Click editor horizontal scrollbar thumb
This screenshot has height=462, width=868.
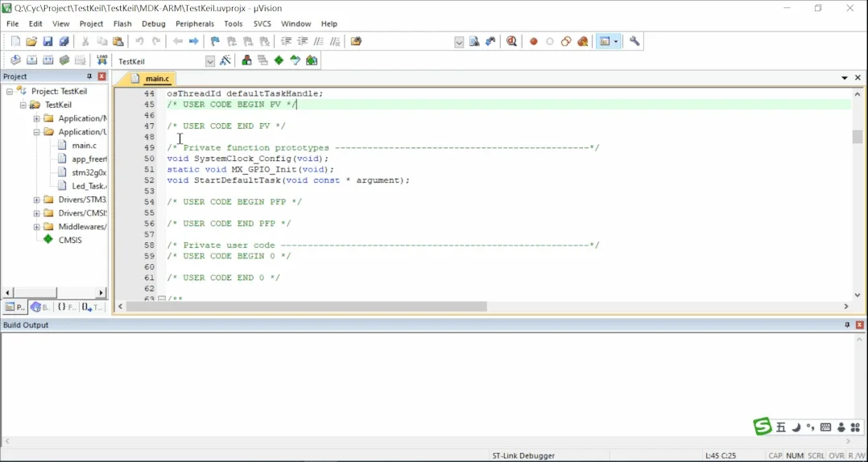[x=306, y=306]
